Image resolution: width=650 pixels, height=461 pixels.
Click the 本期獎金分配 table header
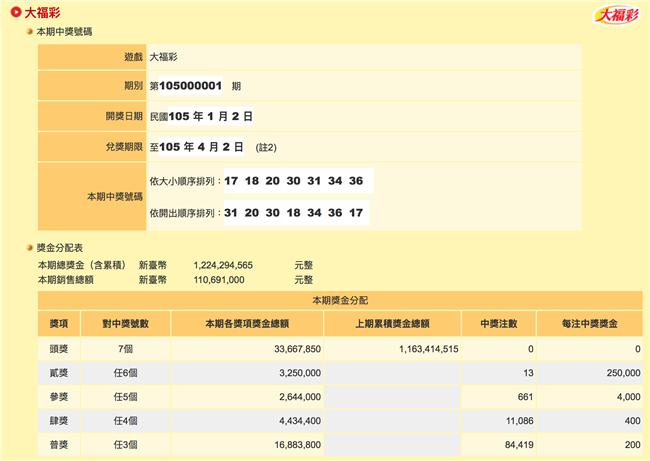coord(340,301)
